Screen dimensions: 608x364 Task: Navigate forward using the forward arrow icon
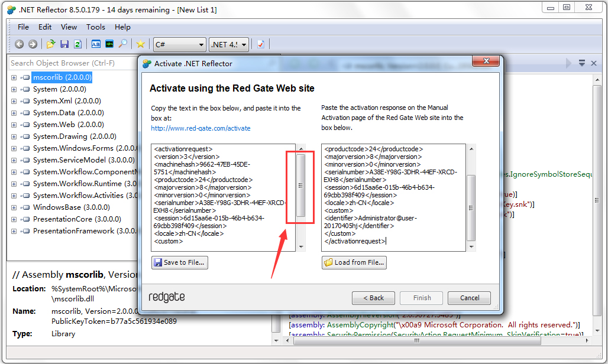[x=33, y=44]
